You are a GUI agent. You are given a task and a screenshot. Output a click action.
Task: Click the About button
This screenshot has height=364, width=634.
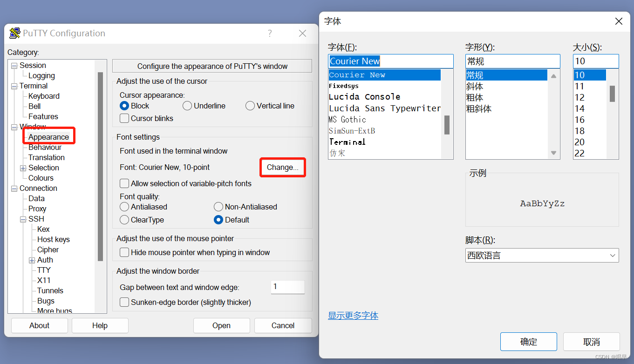(x=40, y=325)
